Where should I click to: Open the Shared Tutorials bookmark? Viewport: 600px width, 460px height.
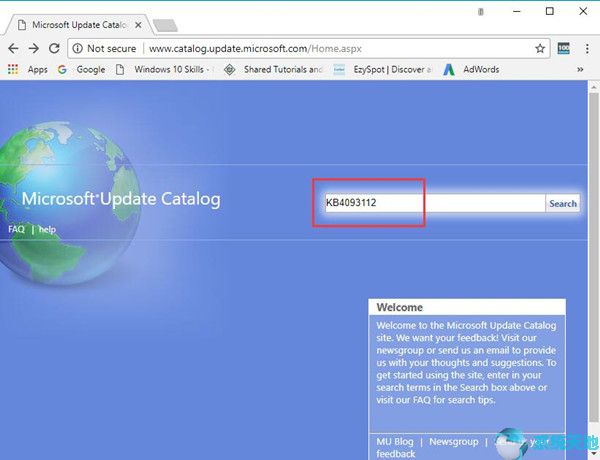pyautogui.click(x=274, y=69)
